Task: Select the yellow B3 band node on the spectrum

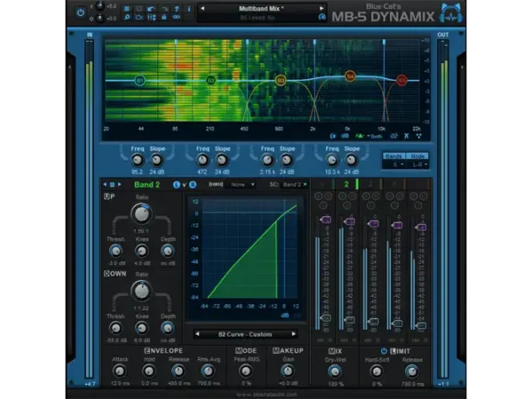Action: 280,81
